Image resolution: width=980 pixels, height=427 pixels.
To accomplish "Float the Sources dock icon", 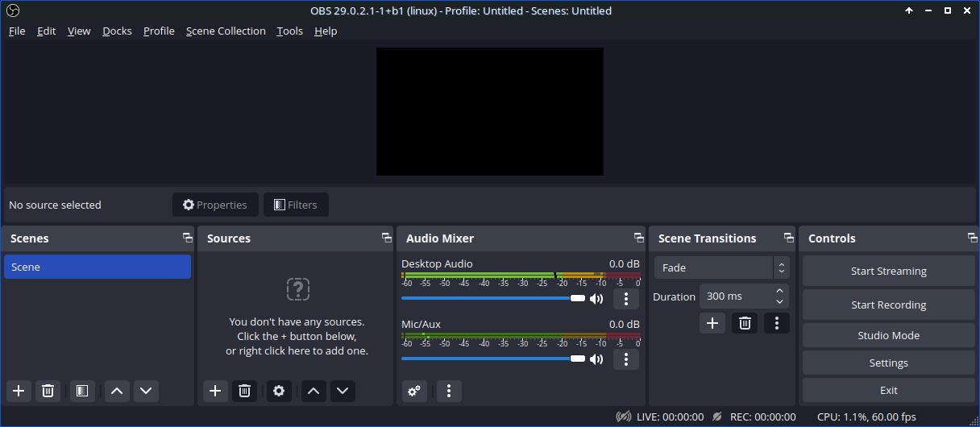I will pyautogui.click(x=386, y=238).
